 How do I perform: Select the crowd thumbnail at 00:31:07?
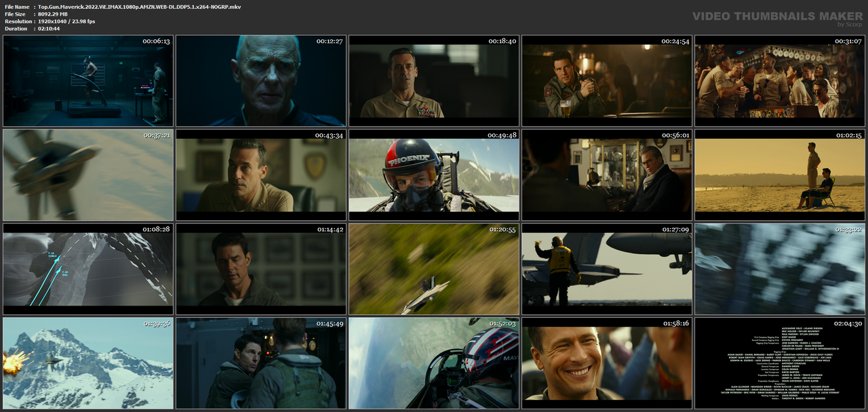(780, 81)
